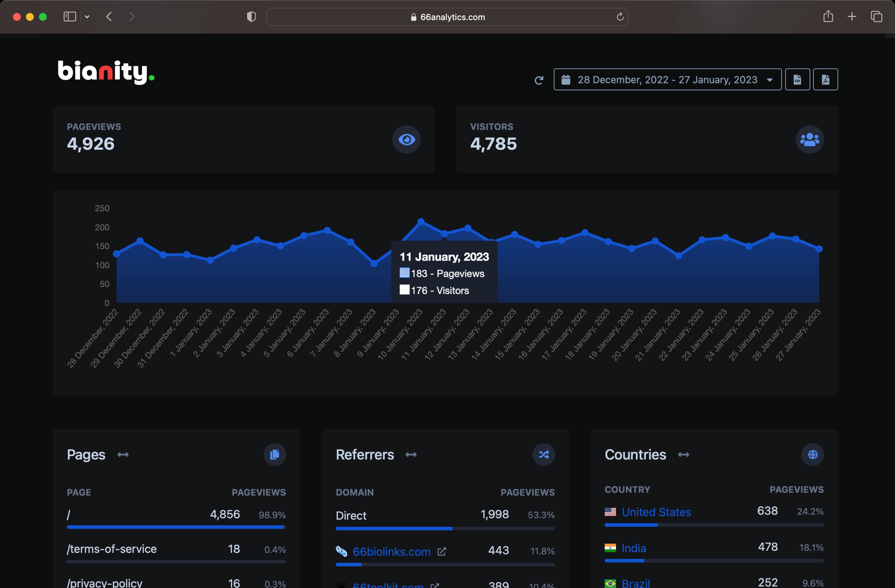
Task: Toggle the Safari sidebar
Action: (70, 17)
